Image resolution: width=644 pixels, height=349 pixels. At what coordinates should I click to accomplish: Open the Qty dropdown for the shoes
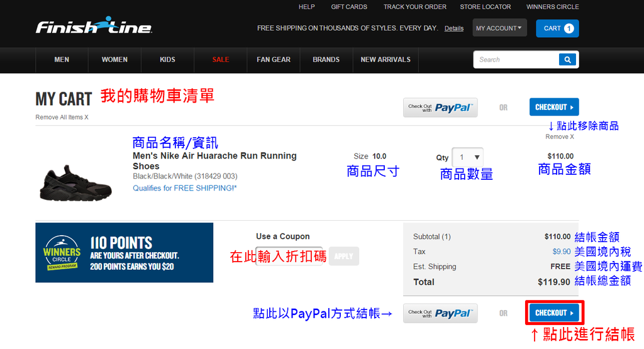[x=467, y=157]
